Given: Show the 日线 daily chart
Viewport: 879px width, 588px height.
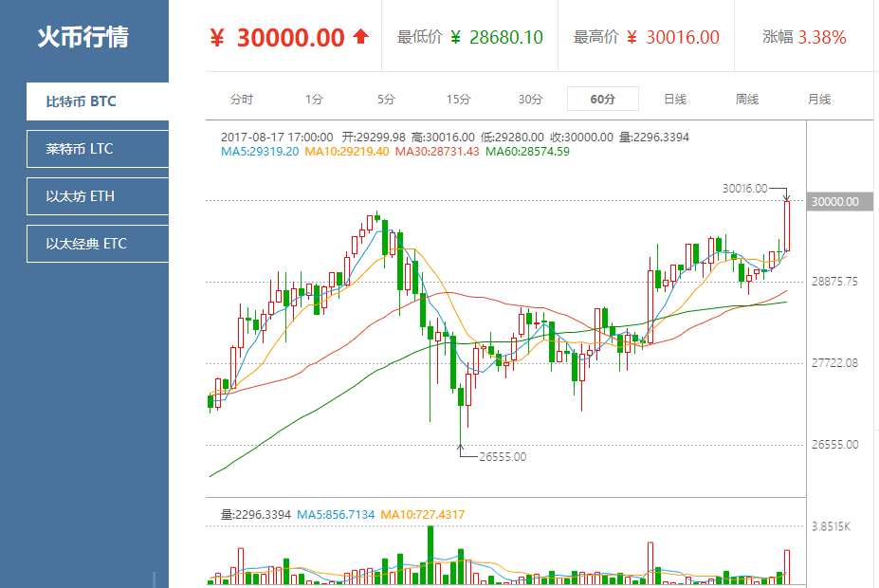Looking at the screenshot, I should pyautogui.click(x=674, y=99).
